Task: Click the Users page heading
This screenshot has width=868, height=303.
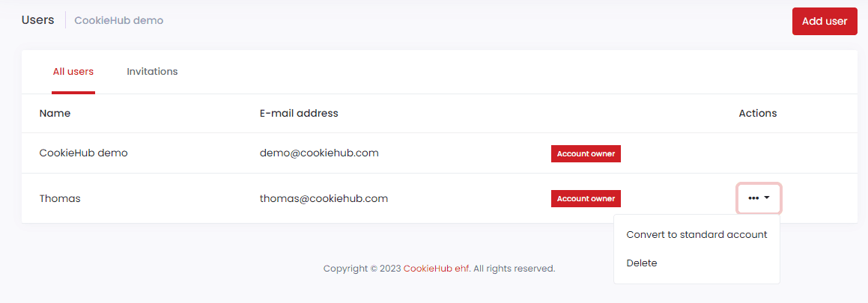Action: [37, 20]
